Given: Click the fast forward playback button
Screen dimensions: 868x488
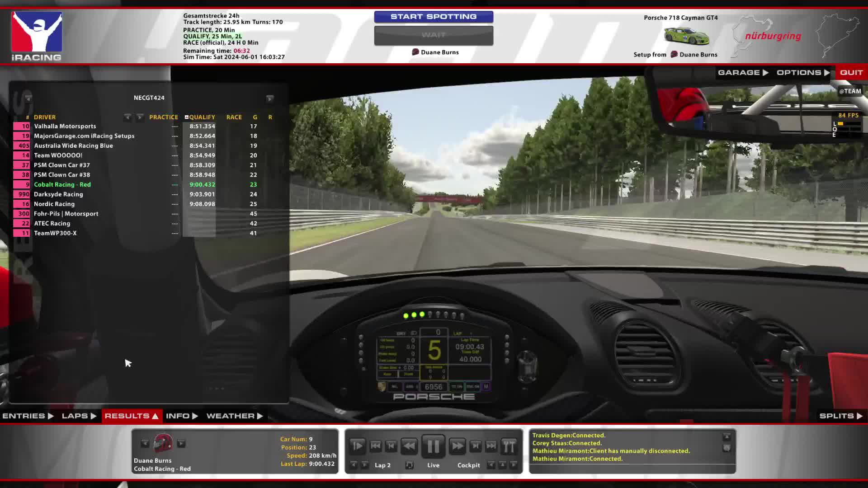Looking at the screenshot, I should point(457,446).
